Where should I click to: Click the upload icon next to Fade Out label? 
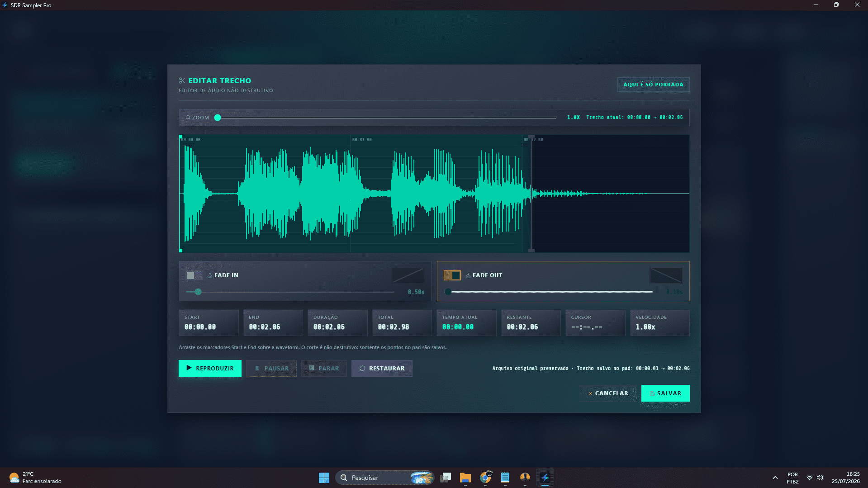point(468,275)
